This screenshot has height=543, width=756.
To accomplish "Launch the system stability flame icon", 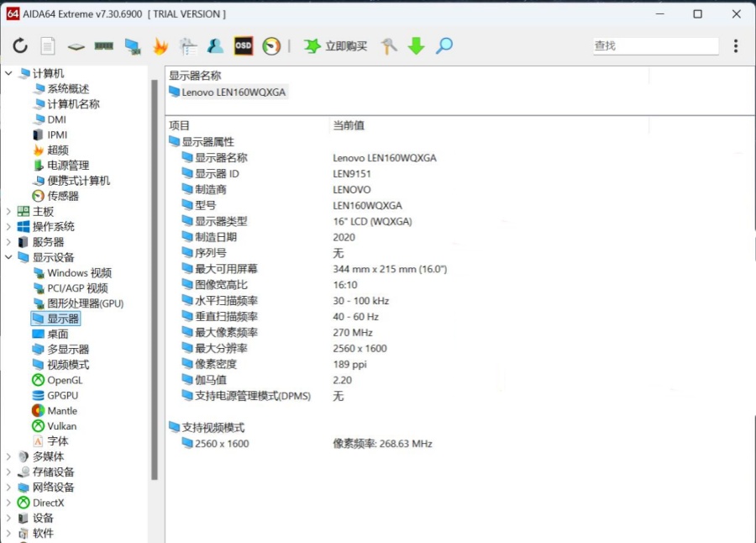I will click(160, 46).
